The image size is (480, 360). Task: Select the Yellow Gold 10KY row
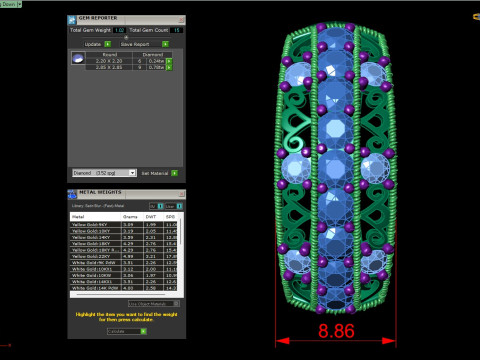coord(124,231)
